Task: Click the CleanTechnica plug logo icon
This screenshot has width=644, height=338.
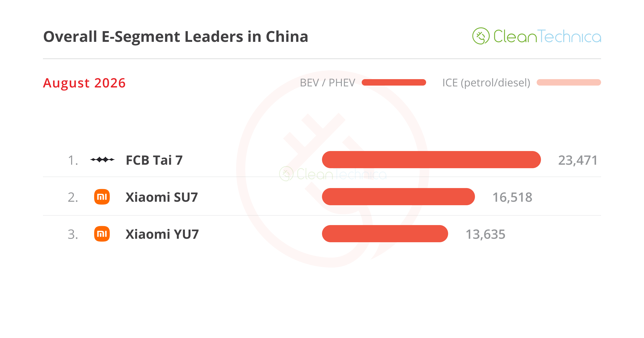Action: pos(481,36)
